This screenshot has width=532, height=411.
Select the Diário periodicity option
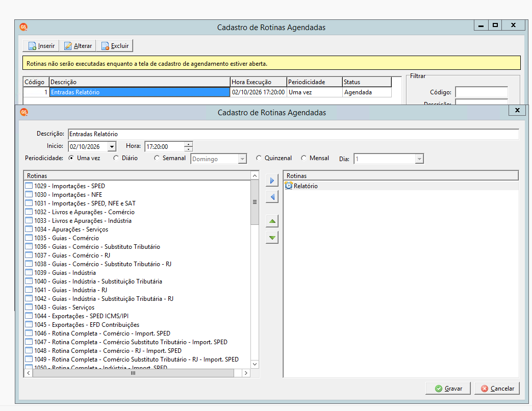(x=116, y=158)
